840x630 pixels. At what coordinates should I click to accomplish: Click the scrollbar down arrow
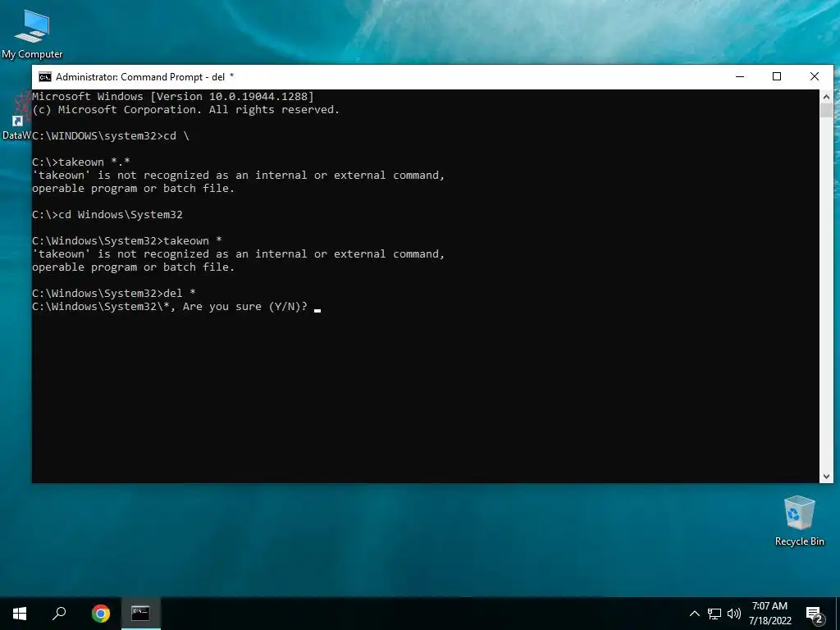826,476
